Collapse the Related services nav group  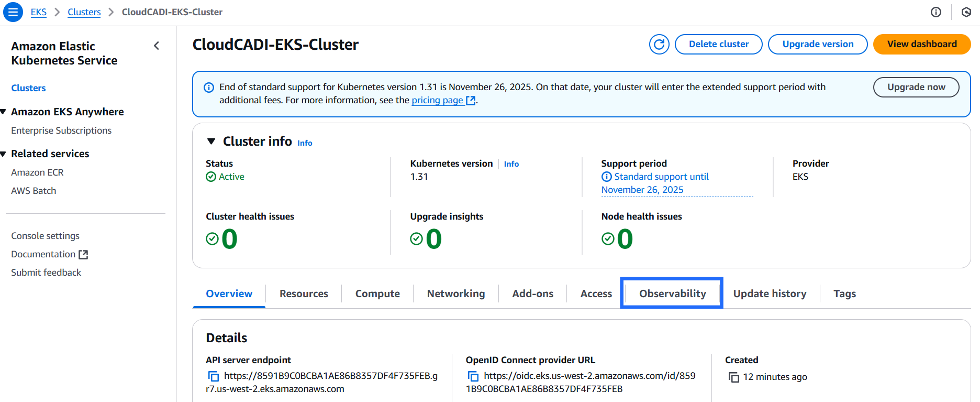pos(4,154)
